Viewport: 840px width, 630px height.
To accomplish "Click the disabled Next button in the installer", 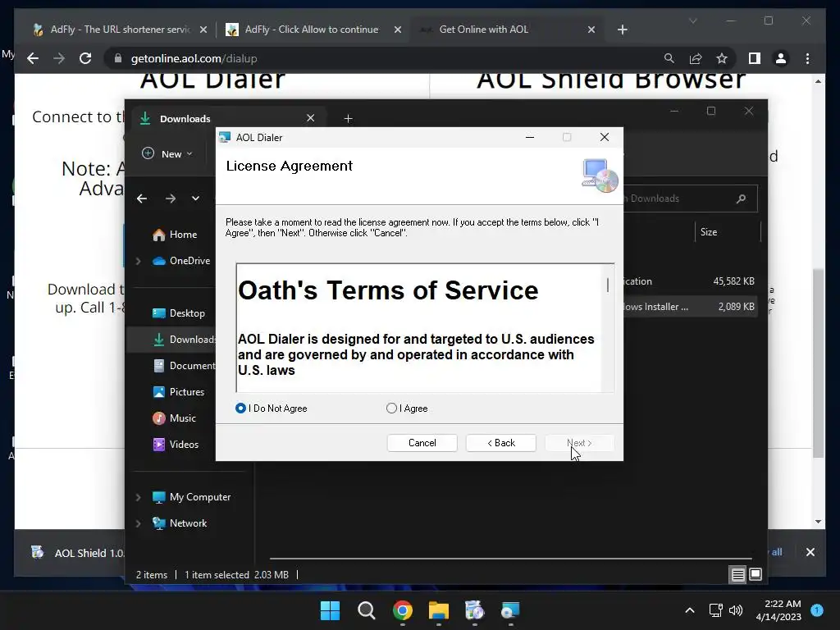I will tap(580, 443).
